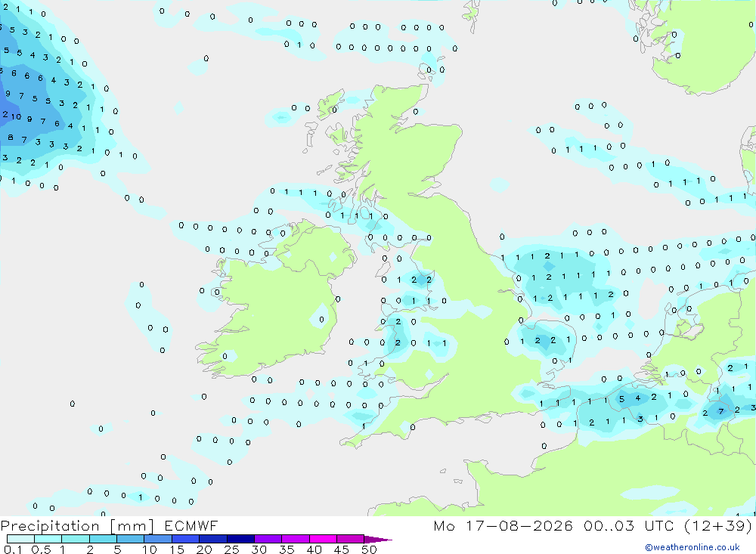
Task: Click the 5–10 mm legend color box
Action: pos(131,539)
